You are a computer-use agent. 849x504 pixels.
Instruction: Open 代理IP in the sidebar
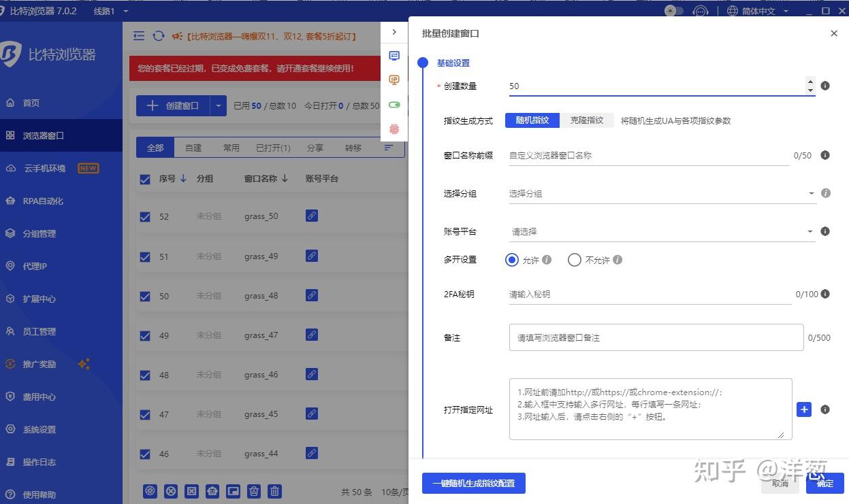click(x=61, y=266)
